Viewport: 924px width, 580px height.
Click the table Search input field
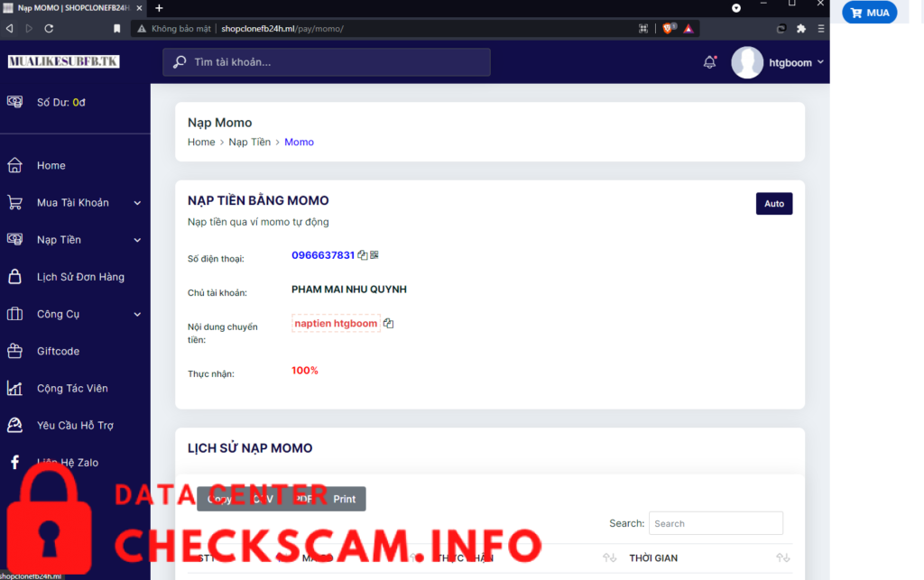(x=716, y=523)
